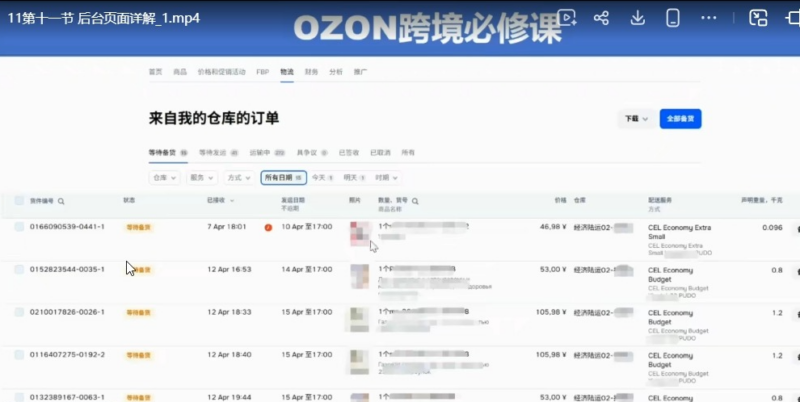800x402 pixels.
Task: Click the 12 Apr 16:53 received time
Action: pyautogui.click(x=229, y=269)
